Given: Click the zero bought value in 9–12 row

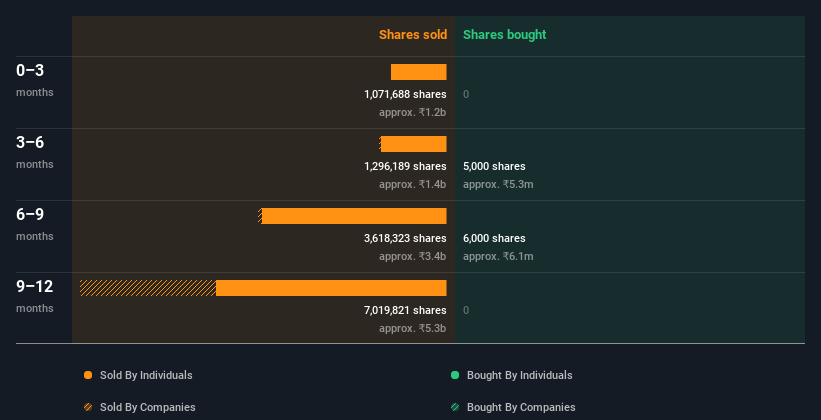Looking at the screenshot, I should (466, 311).
